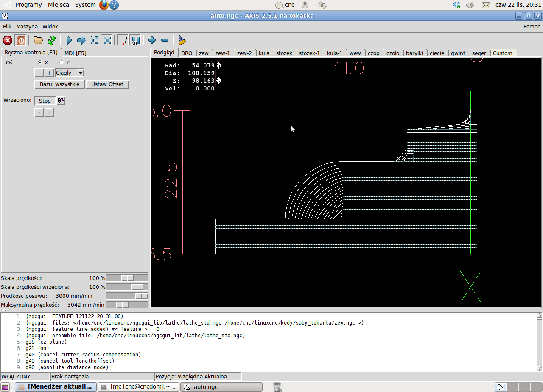Open the seger tab
The image size is (543, 392).
479,53
